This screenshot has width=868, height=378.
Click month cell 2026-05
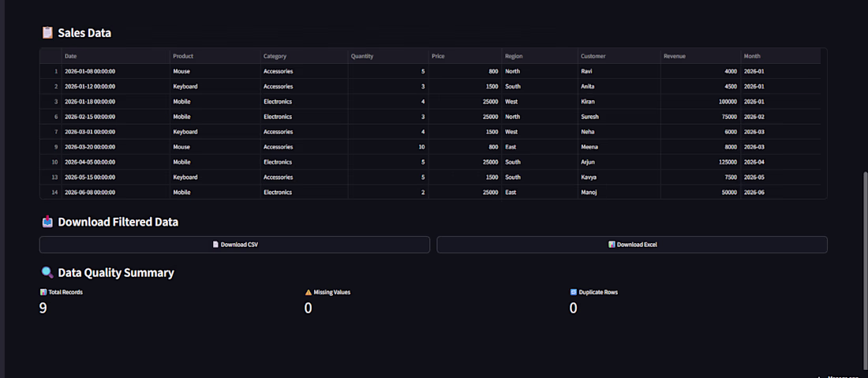pyautogui.click(x=780, y=177)
